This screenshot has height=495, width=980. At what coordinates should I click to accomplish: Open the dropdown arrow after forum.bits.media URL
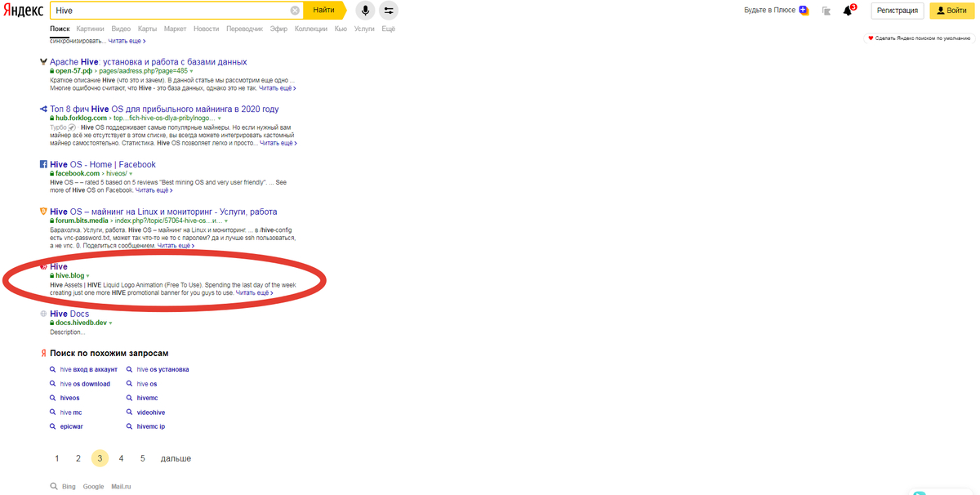(225, 221)
